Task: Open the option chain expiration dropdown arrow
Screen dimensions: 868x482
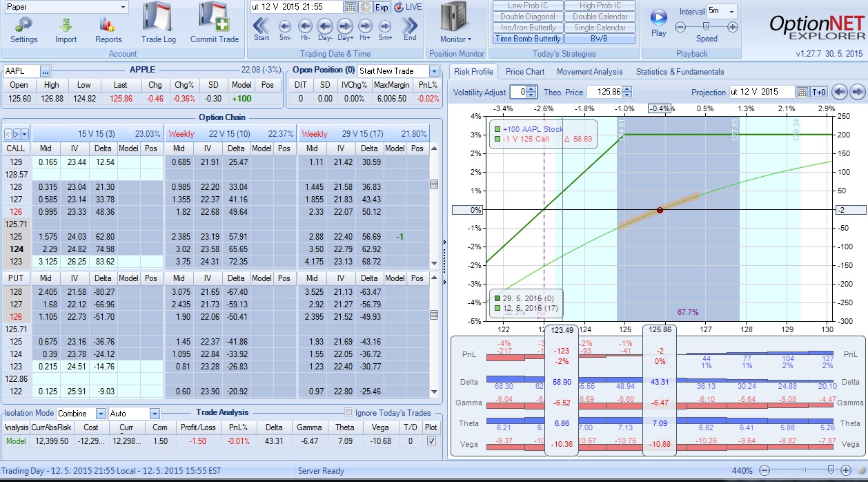Action: [x=25, y=134]
